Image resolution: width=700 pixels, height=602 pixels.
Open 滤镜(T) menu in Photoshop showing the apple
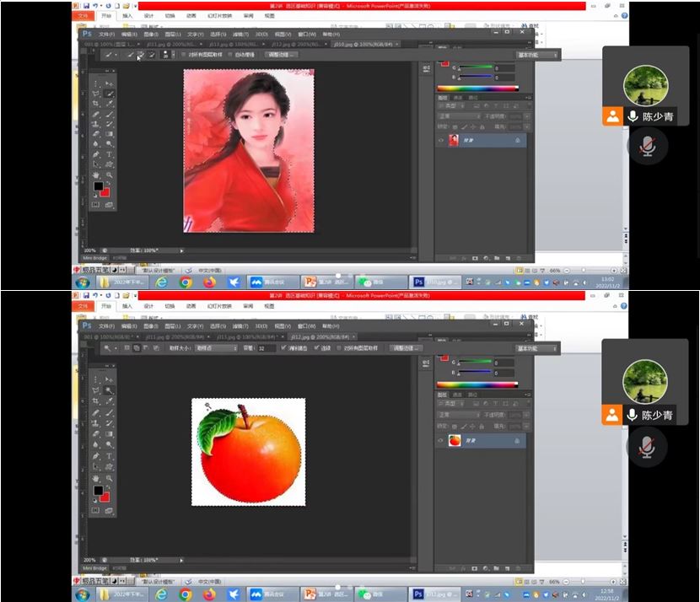[240, 325]
